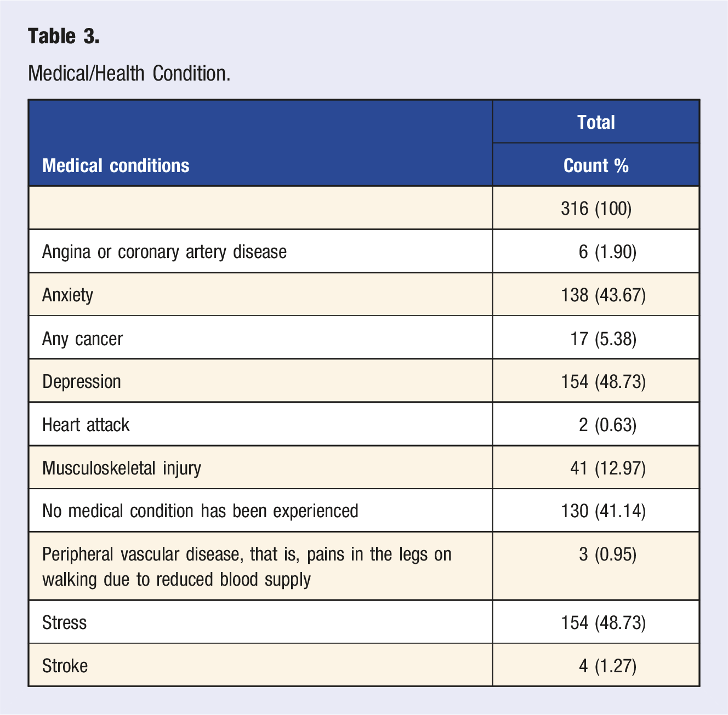Image resolution: width=728 pixels, height=715 pixels.
Task: Click the 138 (43.67) value
Action: click(603, 295)
